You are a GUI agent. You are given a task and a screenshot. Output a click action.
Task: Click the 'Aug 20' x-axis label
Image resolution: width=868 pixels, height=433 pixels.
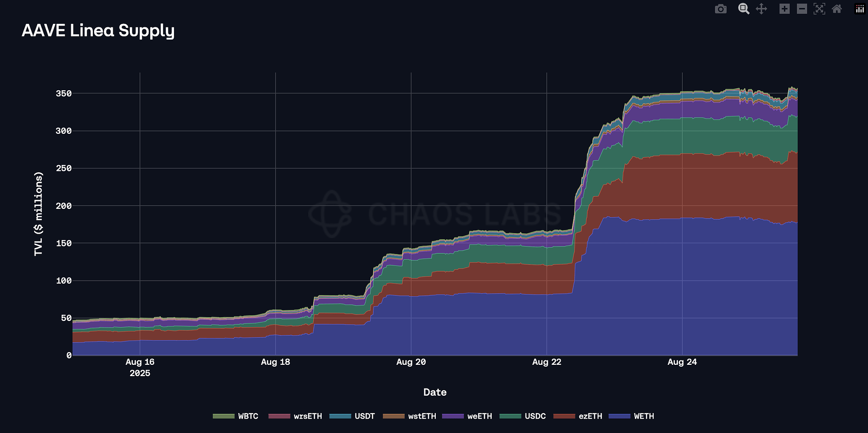(x=411, y=362)
